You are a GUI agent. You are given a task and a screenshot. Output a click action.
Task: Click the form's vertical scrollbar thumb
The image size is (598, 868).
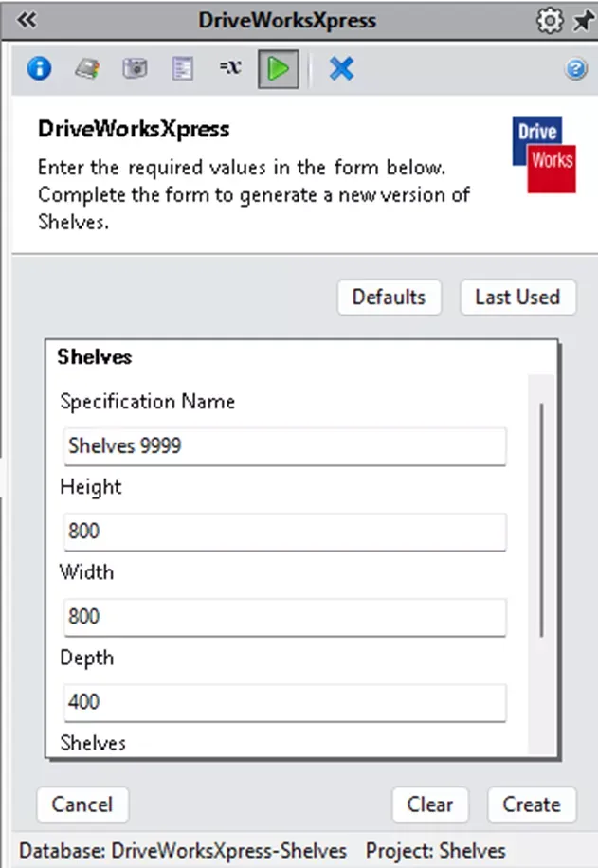[541, 520]
